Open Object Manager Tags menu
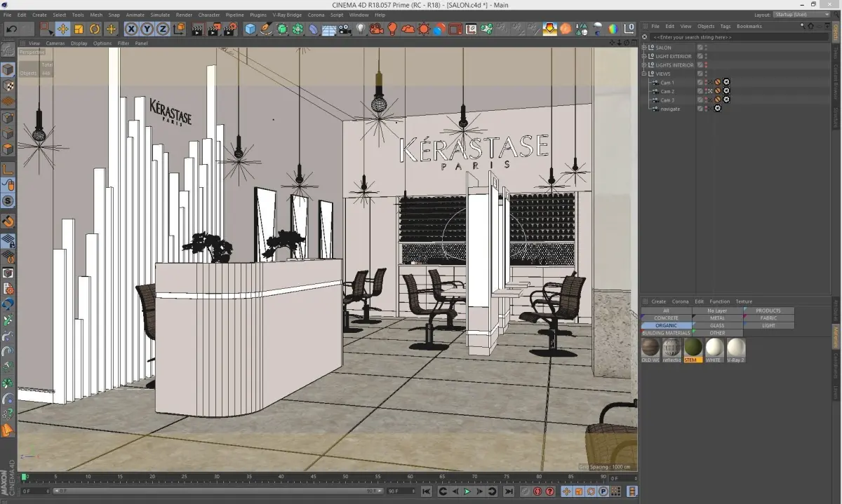This screenshot has width=842, height=504. [725, 26]
